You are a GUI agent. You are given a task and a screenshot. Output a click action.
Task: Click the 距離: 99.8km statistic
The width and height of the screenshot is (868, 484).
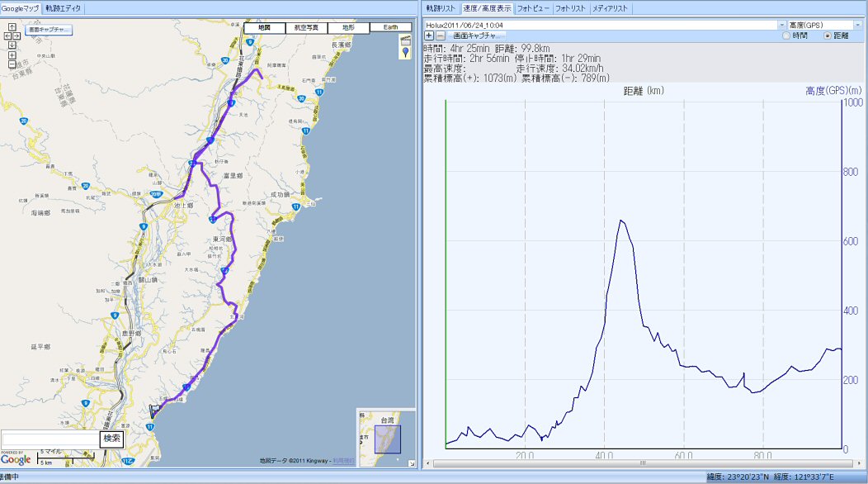522,48
